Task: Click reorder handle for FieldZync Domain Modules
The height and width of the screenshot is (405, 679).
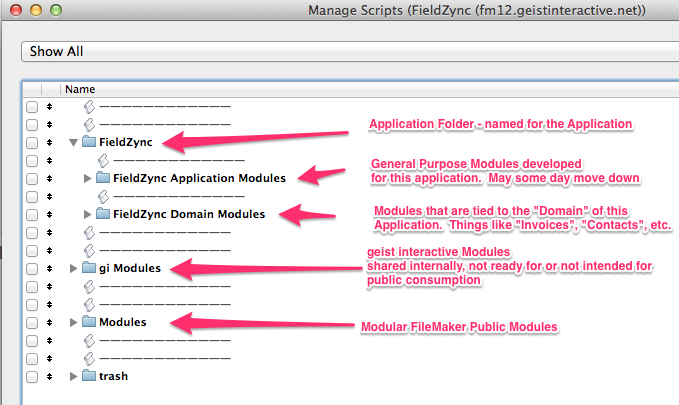Action: click(x=49, y=214)
